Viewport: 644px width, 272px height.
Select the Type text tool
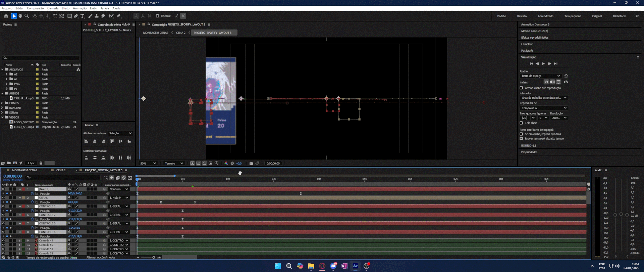[x=83, y=16]
